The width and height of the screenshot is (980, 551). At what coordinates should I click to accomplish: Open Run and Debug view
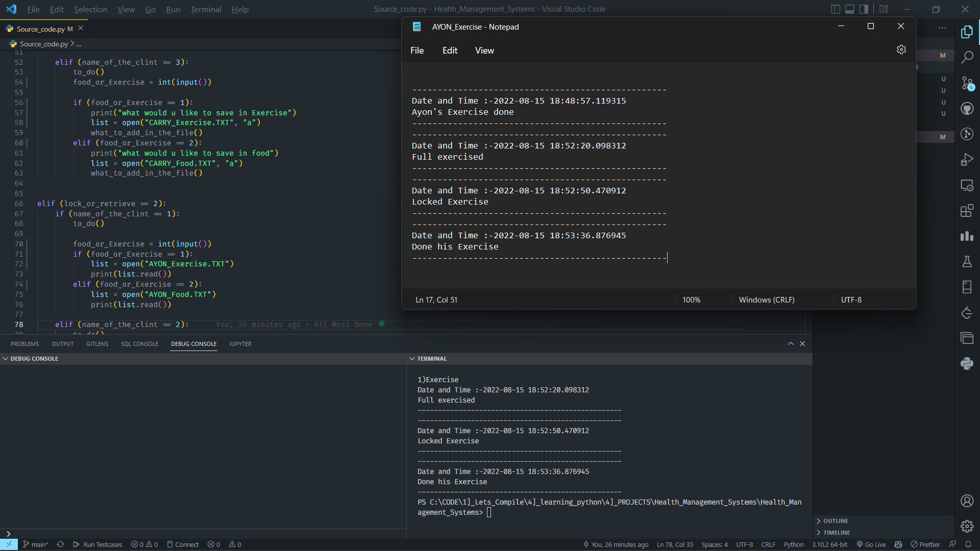coord(967,160)
